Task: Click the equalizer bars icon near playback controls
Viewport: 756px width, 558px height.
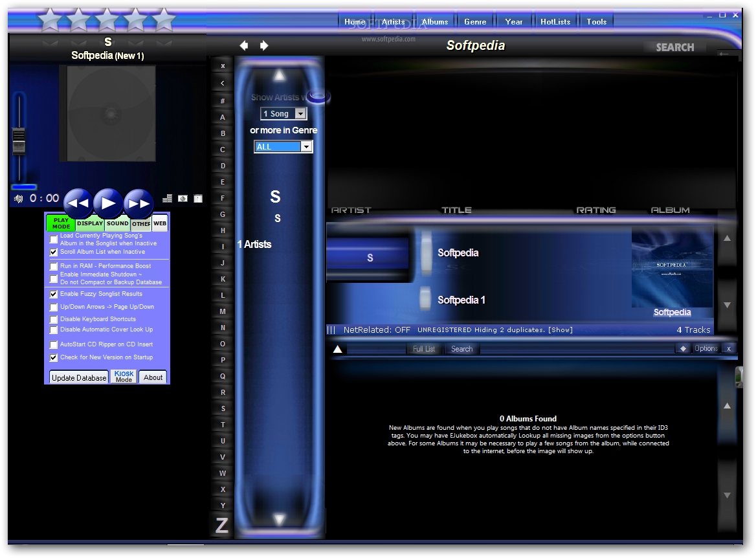Action: (x=167, y=198)
